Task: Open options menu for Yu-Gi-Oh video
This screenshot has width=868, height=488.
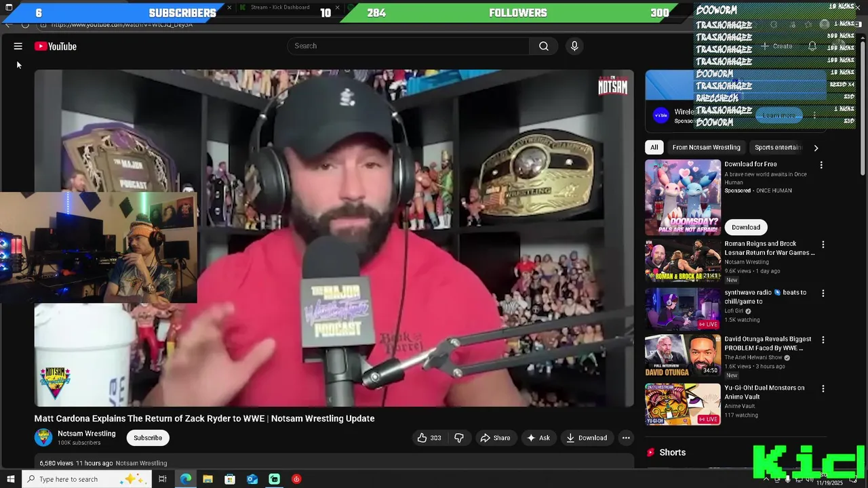Action: (x=823, y=389)
